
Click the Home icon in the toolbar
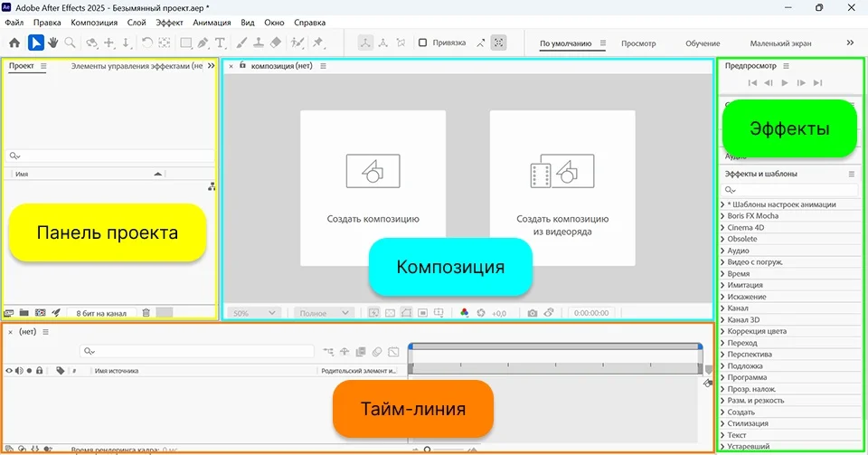pos(14,43)
